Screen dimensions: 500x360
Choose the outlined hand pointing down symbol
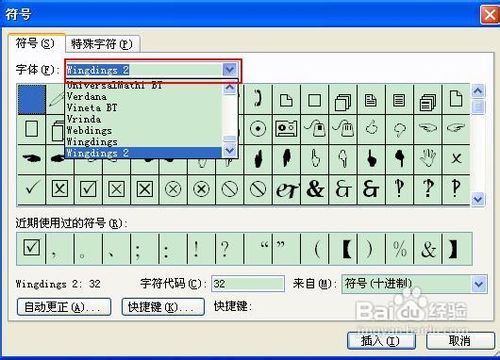[343, 158]
